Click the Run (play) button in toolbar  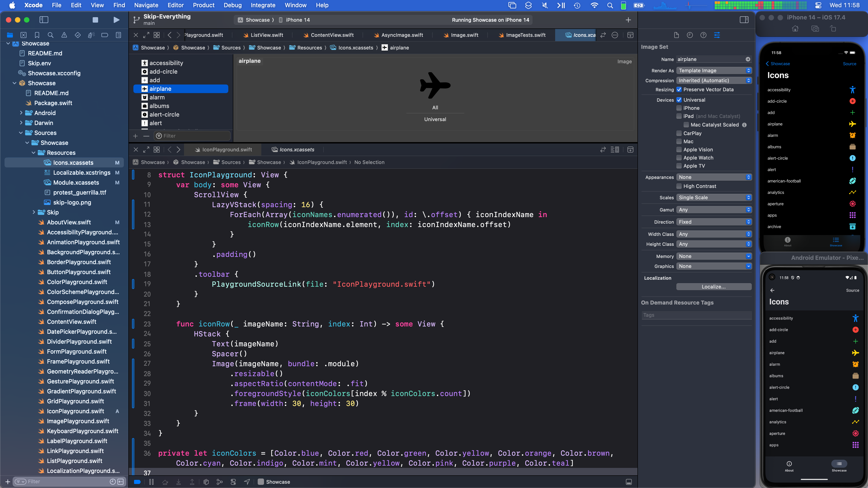click(x=116, y=20)
